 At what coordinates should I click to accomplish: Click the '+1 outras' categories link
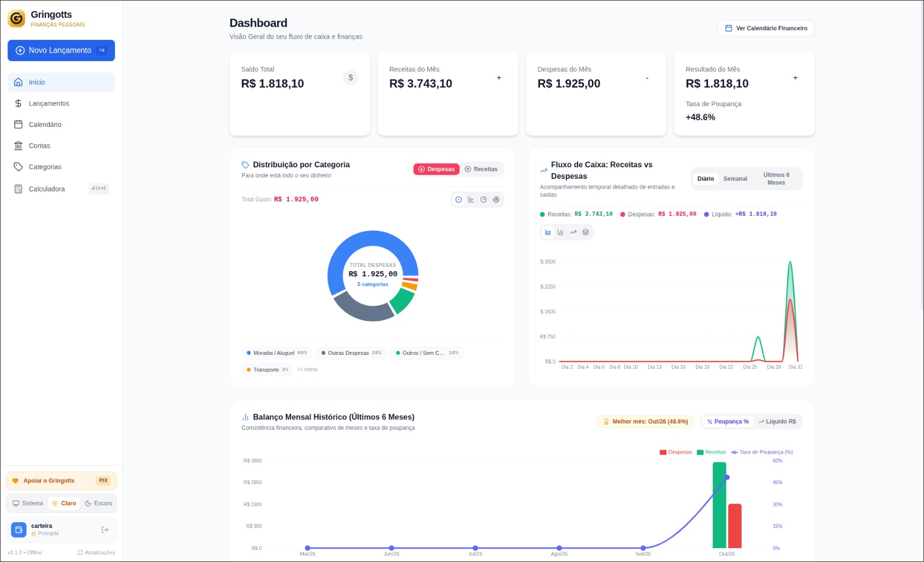click(x=307, y=369)
